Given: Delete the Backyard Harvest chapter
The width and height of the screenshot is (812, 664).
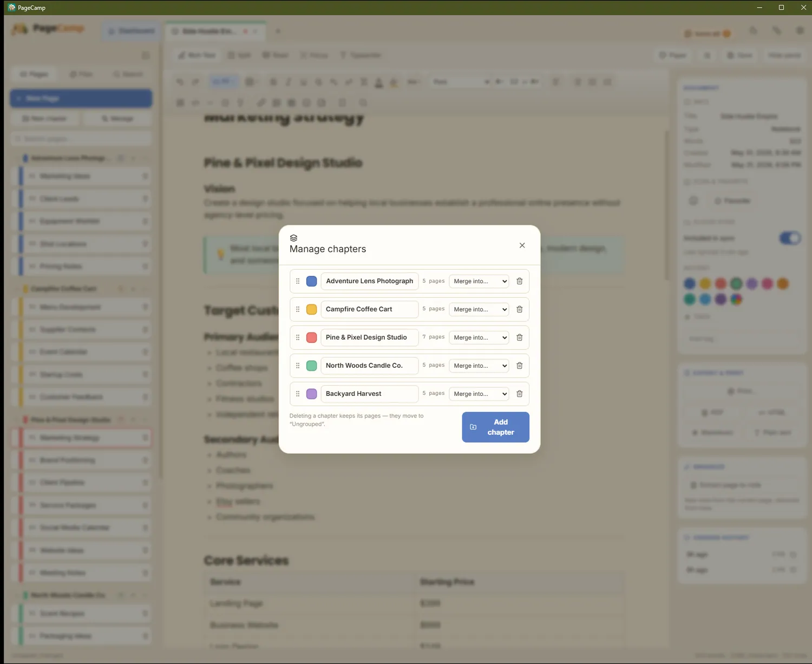Looking at the screenshot, I should [519, 394].
